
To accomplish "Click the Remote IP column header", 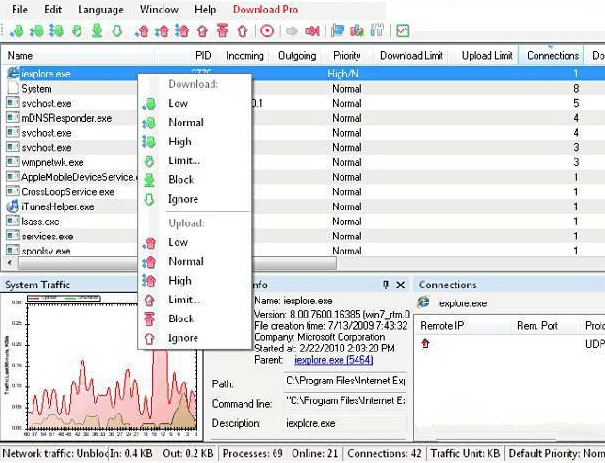I will pyautogui.click(x=463, y=326).
